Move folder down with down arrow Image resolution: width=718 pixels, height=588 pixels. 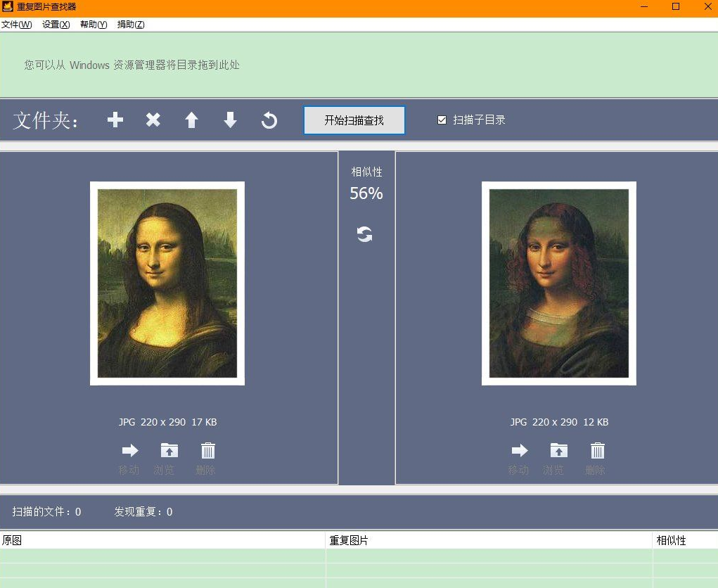[230, 120]
